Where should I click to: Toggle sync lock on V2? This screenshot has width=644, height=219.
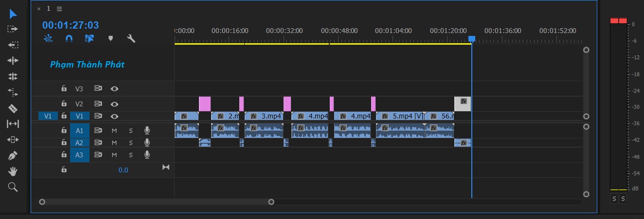(98, 104)
